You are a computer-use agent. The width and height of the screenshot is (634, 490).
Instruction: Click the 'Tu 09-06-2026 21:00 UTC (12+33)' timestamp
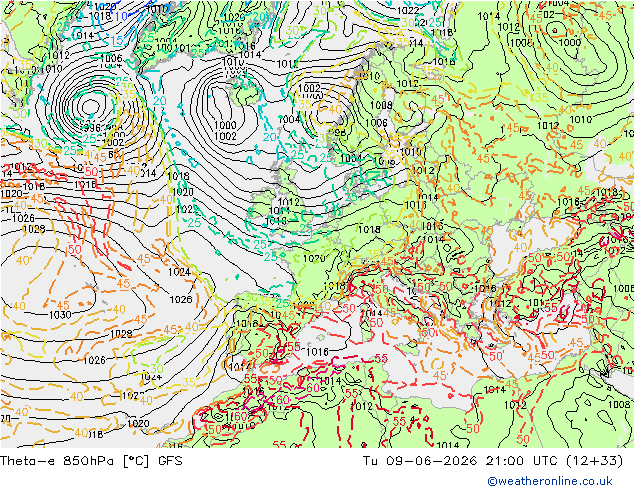tap(493, 461)
